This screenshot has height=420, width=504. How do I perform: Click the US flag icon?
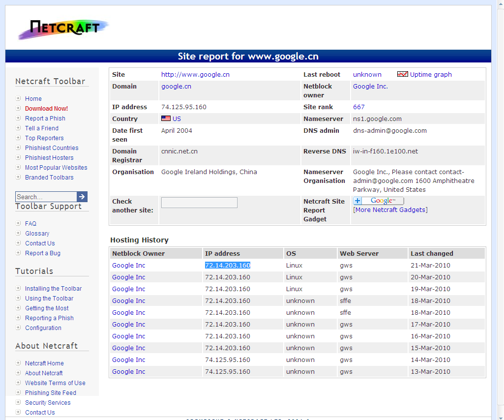[x=166, y=119]
